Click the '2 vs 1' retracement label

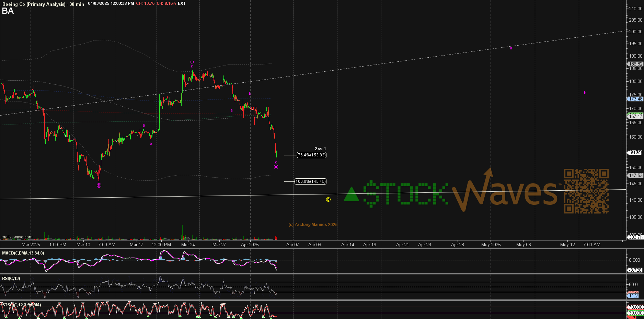[x=320, y=149]
